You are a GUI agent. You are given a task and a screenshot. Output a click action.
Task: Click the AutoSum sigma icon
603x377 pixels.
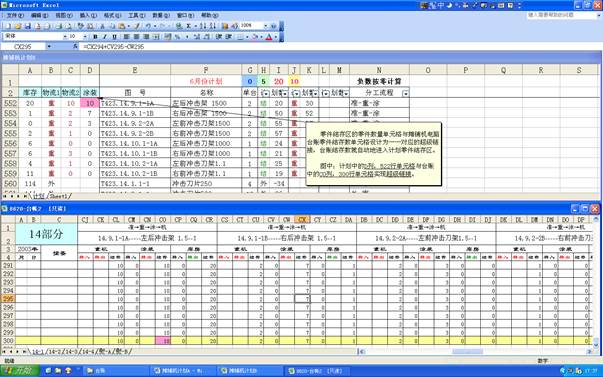click(189, 26)
